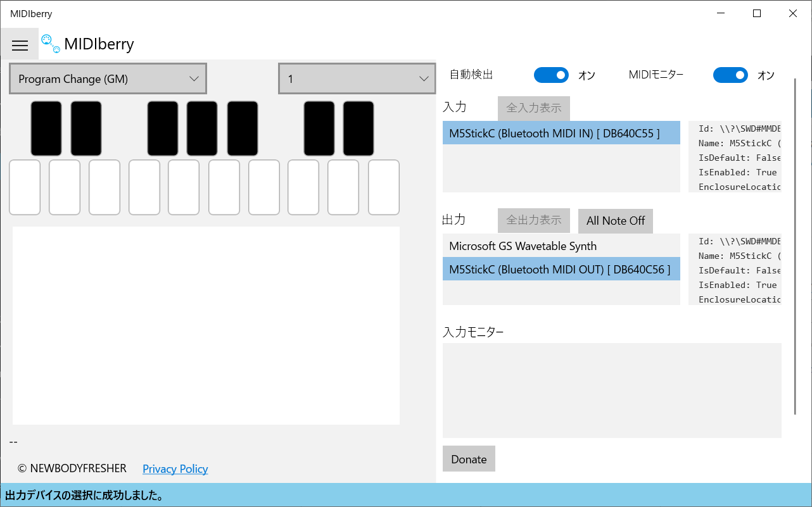
Task: Click inside the 入力モニター log area
Action: click(611, 390)
